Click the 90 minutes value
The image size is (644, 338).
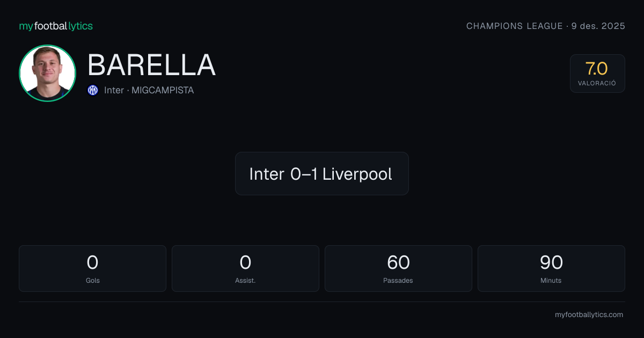(x=551, y=262)
